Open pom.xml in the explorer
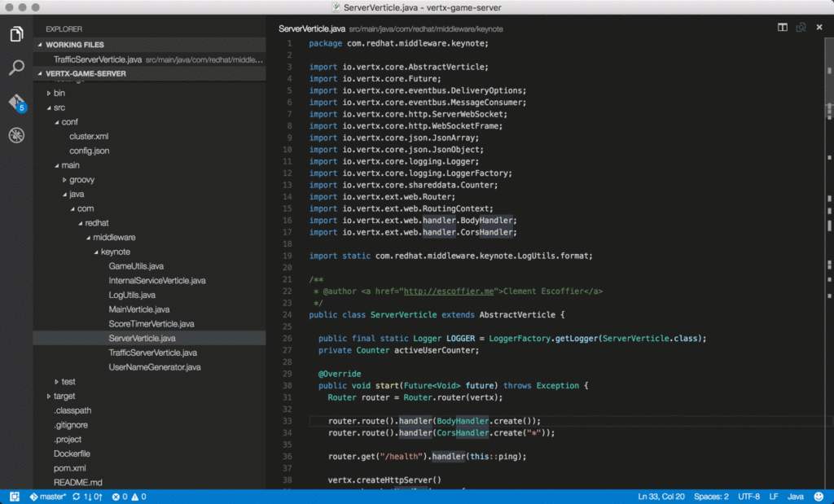The height and width of the screenshot is (504, 834). (69, 468)
